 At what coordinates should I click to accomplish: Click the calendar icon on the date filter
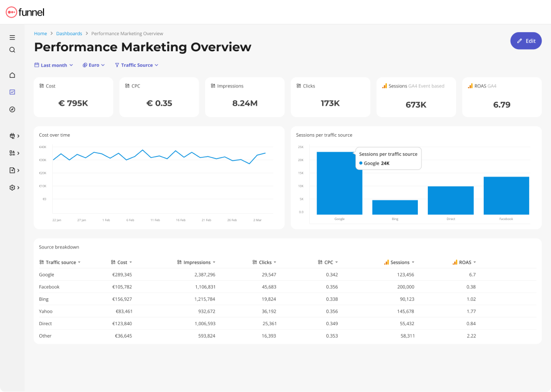tap(35, 65)
